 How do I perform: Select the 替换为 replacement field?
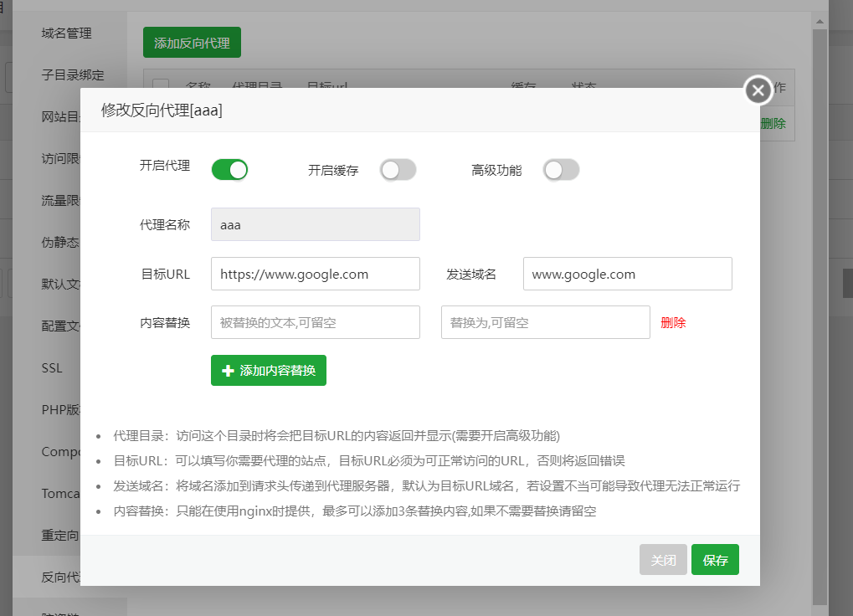[x=545, y=322]
